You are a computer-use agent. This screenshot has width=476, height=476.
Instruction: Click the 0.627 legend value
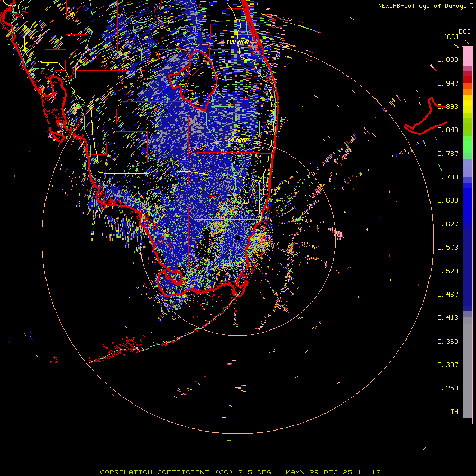[448, 224]
